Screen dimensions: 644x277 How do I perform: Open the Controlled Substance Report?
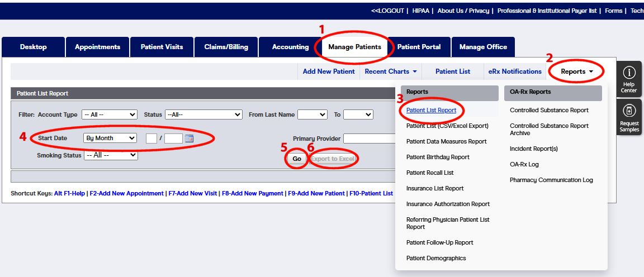[x=549, y=110]
